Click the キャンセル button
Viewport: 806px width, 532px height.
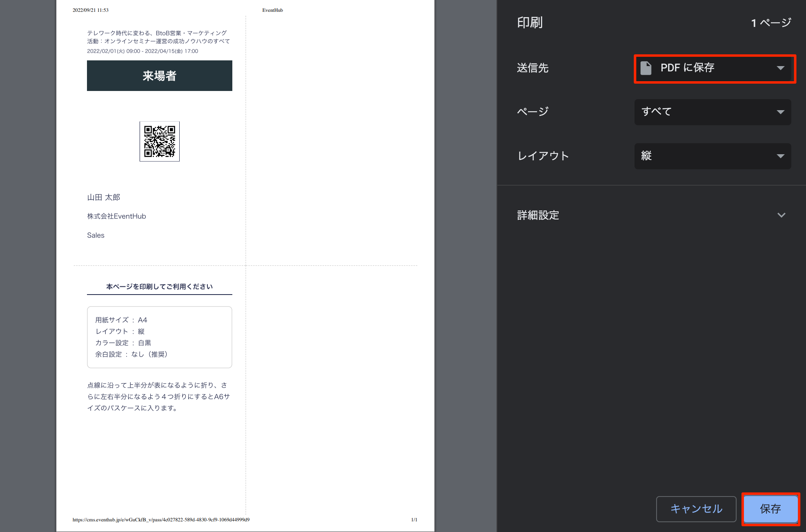696,509
